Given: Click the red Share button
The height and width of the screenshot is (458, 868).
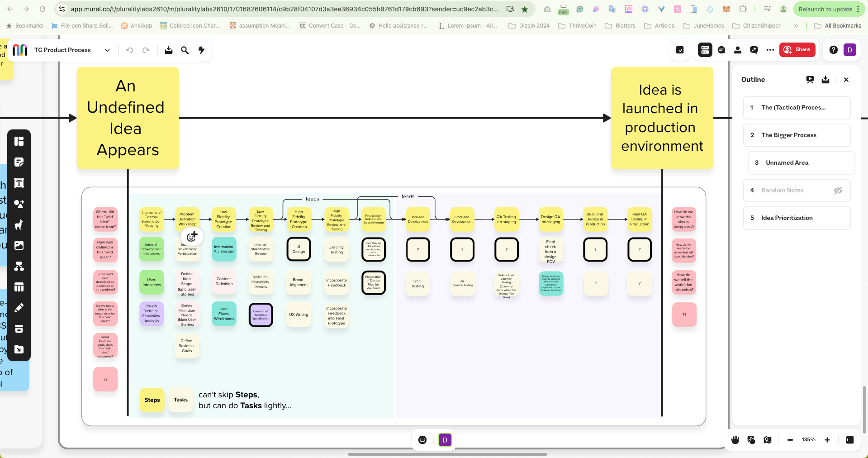Looking at the screenshot, I should click(797, 50).
